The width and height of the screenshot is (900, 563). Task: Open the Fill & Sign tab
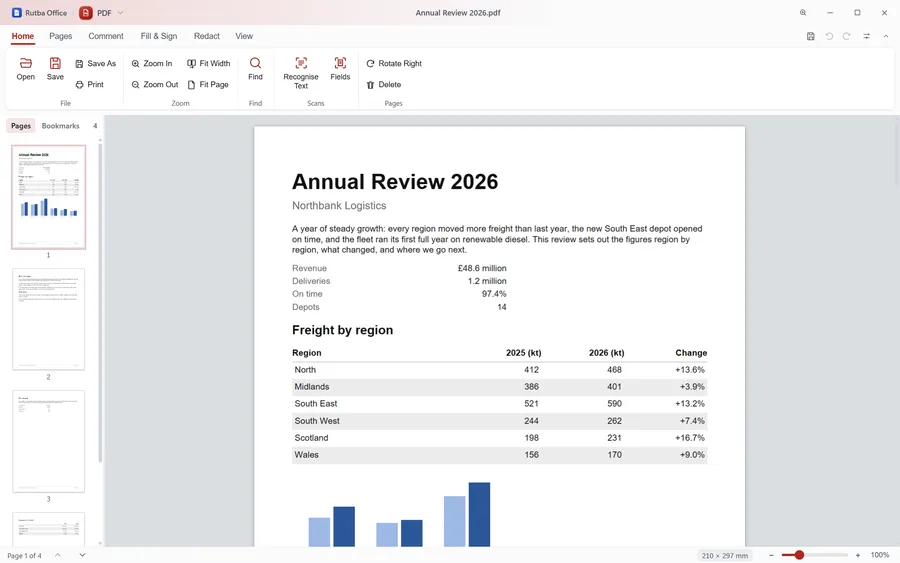point(159,36)
